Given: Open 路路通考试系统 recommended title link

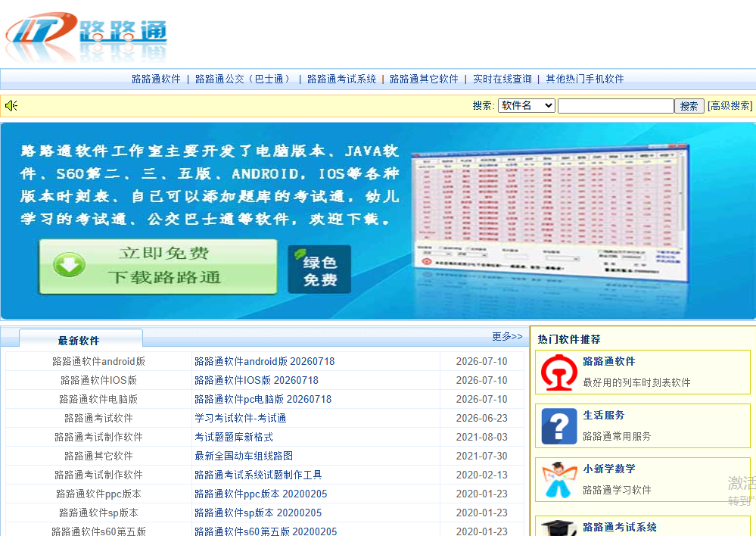Looking at the screenshot, I should [620, 527].
